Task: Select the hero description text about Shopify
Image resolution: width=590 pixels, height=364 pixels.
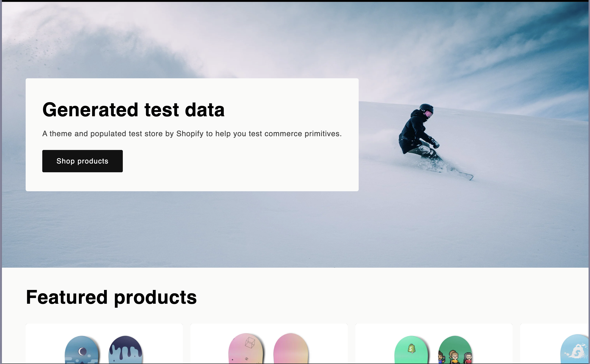Action: [192, 134]
